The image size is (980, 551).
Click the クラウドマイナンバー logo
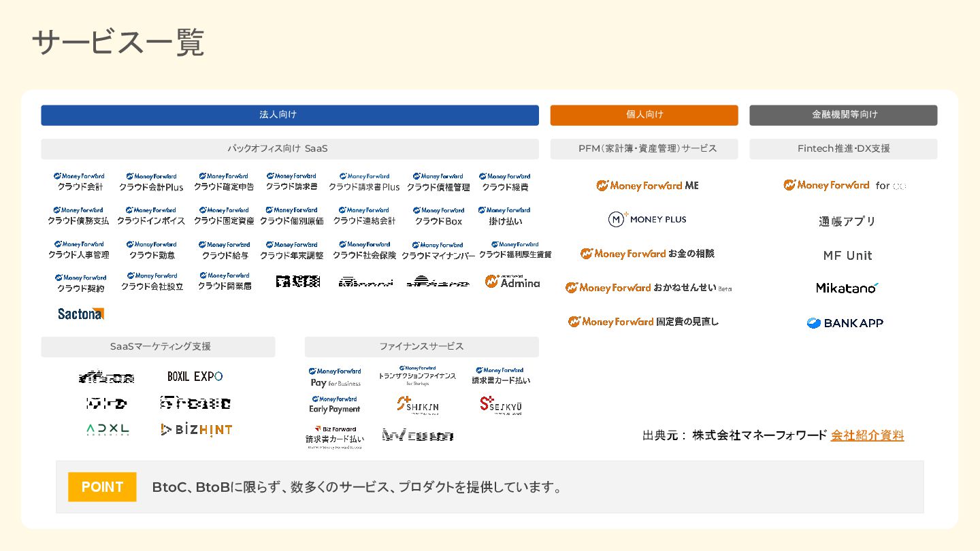click(438, 250)
